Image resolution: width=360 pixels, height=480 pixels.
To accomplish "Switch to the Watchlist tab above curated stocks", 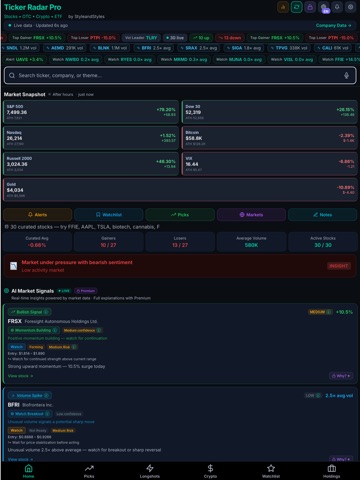I will tap(109, 215).
